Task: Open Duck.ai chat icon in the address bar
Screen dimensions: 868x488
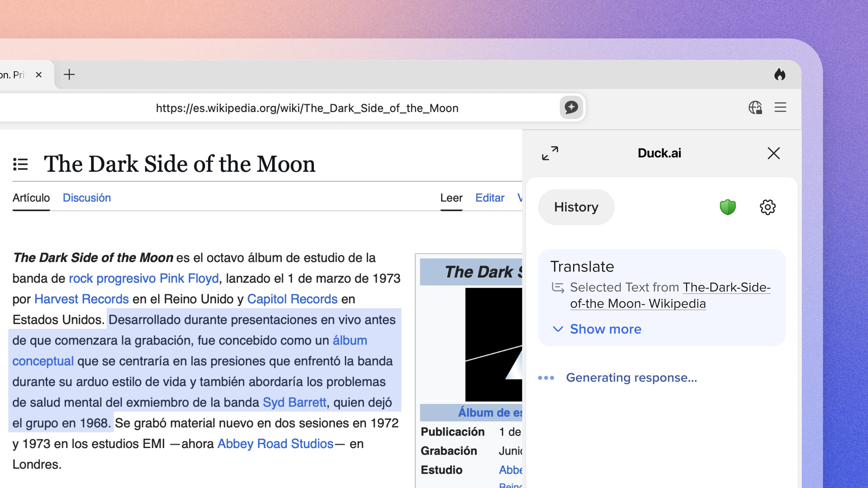Action: pos(571,108)
